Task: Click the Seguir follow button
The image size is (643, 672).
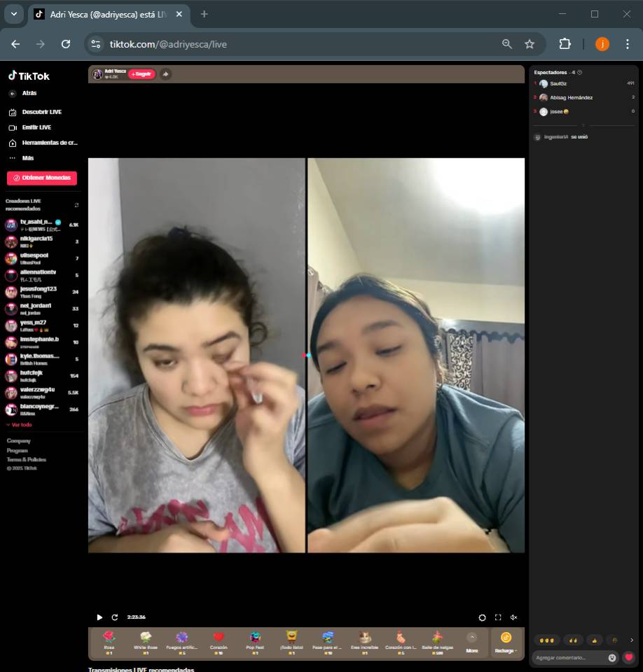Action: tap(141, 74)
